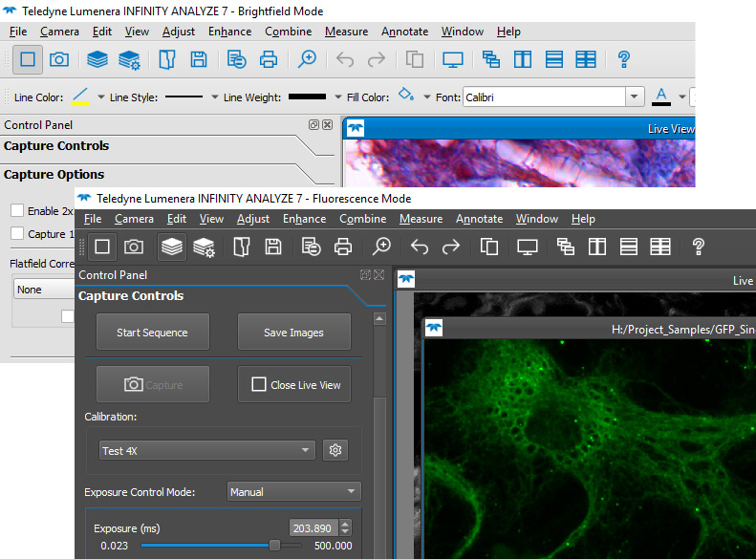This screenshot has height=559, width=756.
Task: Click the Start Sequence button
Action: point(152,332)
